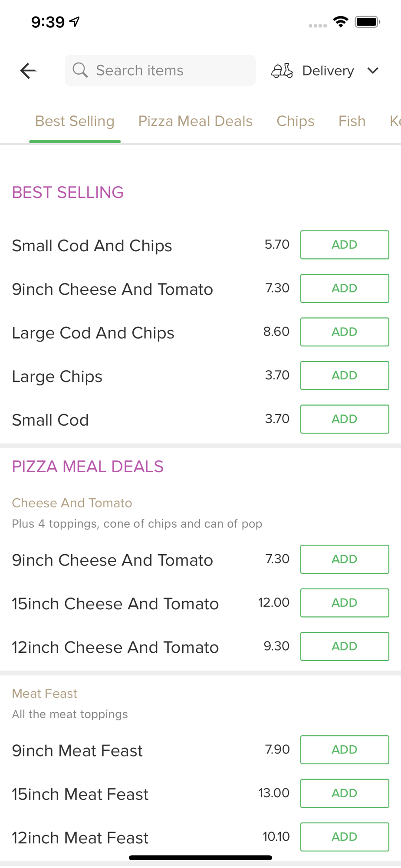The image size is (401, 868).
Task: Open the Chips tab
Action: click(x=296, y=121)
